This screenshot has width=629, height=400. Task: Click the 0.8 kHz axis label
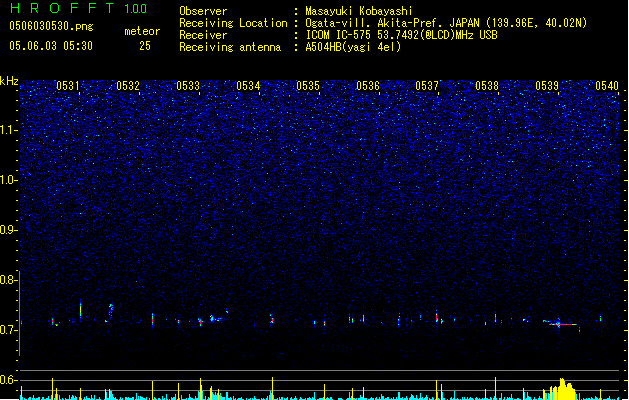pyautogui.click(x=9, y=280)
